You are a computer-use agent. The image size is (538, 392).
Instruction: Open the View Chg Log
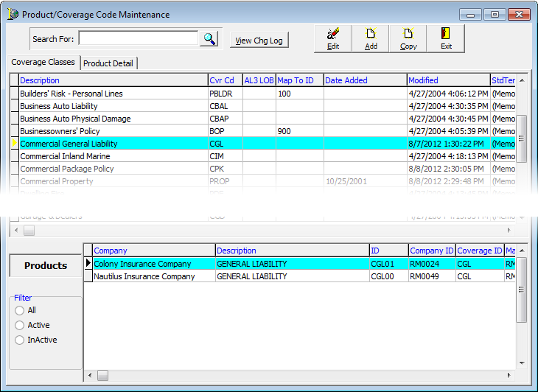(259, 40)
